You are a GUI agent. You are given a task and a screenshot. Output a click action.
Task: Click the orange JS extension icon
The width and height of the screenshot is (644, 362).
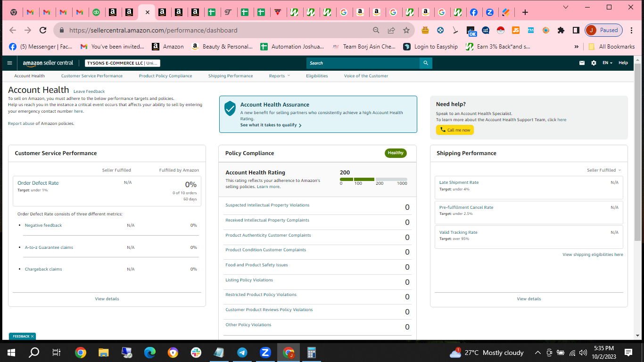(516, 30)
